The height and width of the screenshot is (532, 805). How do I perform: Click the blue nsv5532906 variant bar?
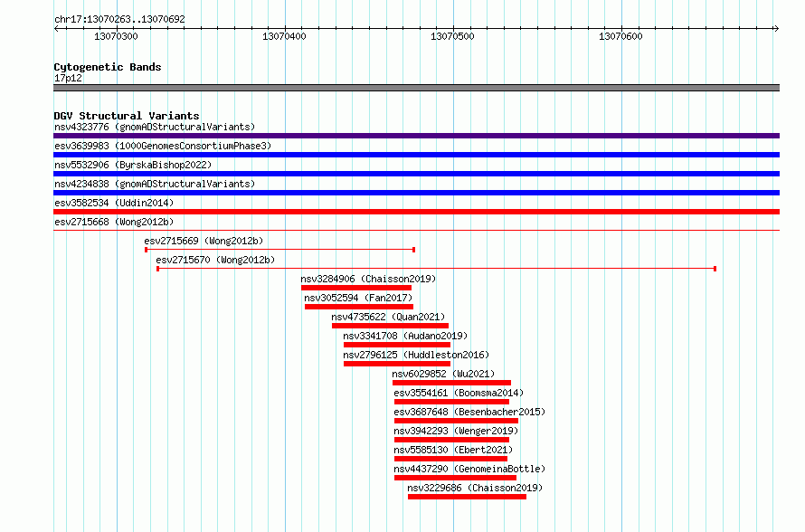[x=416, y=174]
